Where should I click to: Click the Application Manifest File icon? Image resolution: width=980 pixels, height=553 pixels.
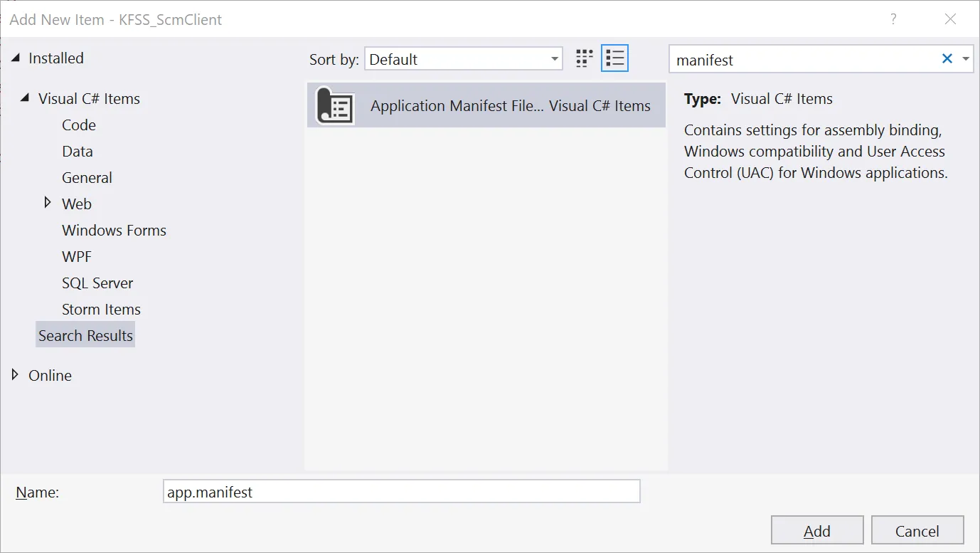335,106
